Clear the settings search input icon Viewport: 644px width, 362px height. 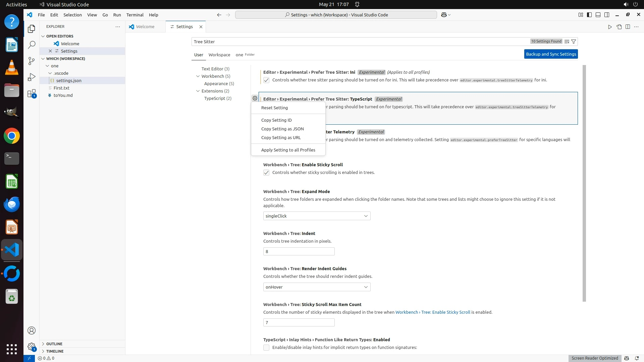coord(567,42)
